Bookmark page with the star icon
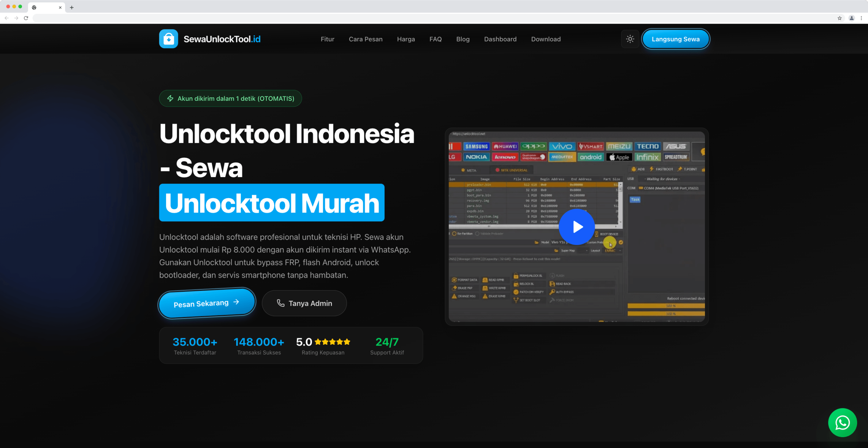The image size is (868, 448). pos(840,18)
